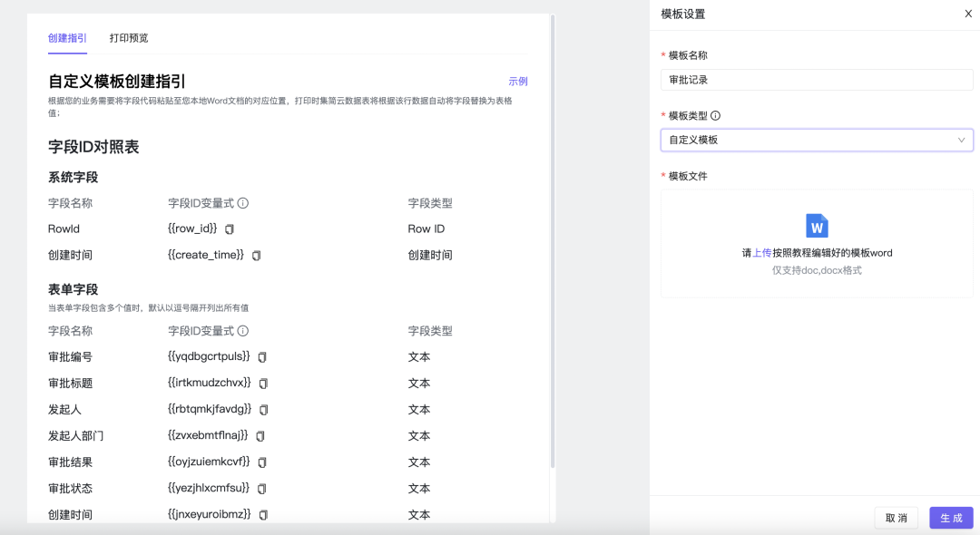Edit the 模板名称 input field
This screenshot has width=980, height=535.
point(817,80)
